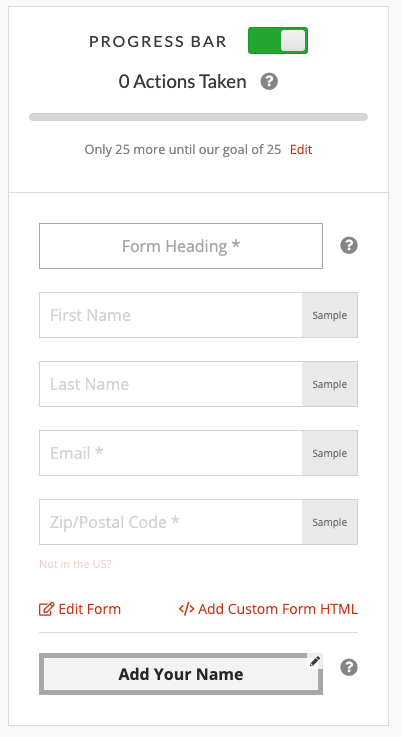
Task: Open the 'Not in the US?' link
Action: pos(75,564)
